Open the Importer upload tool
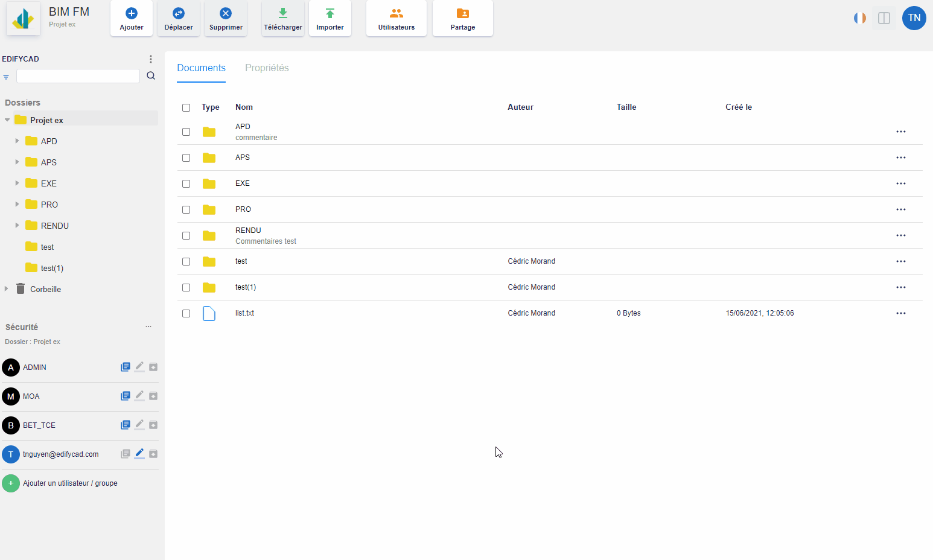This screenshot has height=560, width=933. (x=330, y=14)
